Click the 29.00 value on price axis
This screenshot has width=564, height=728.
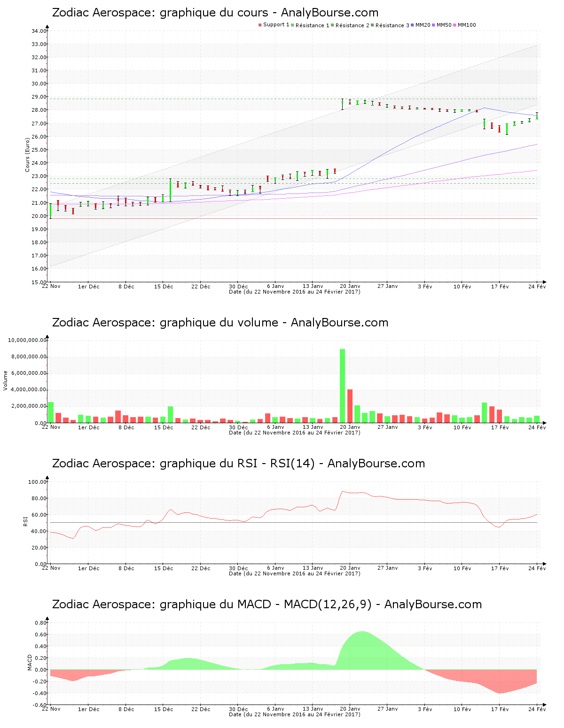click(39, 97)
